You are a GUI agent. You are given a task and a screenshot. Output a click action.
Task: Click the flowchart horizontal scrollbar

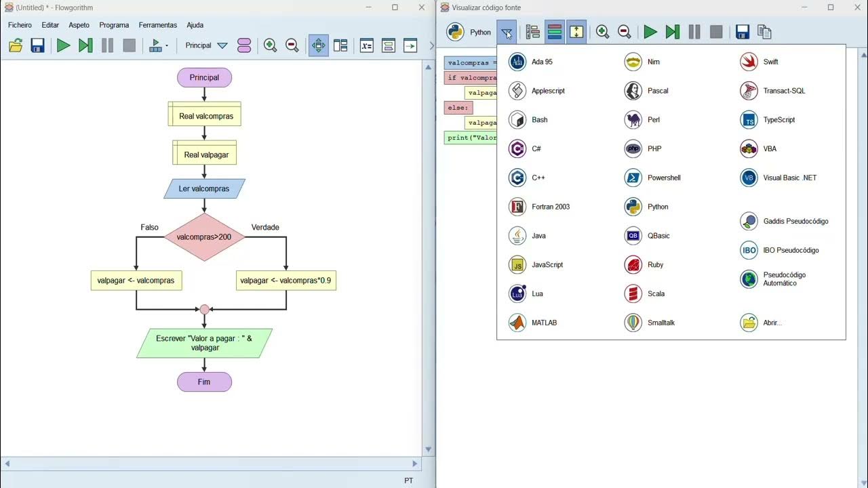tap(211, 464)
